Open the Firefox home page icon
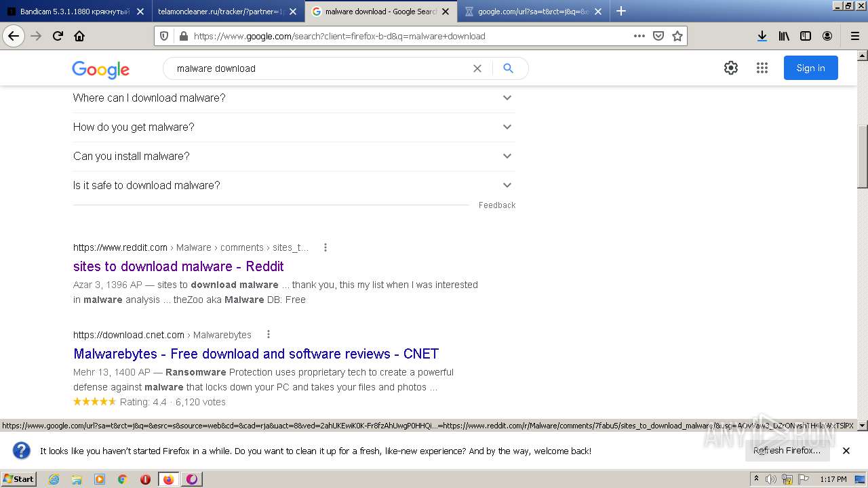The image size is (868, 488). (79, 36)
